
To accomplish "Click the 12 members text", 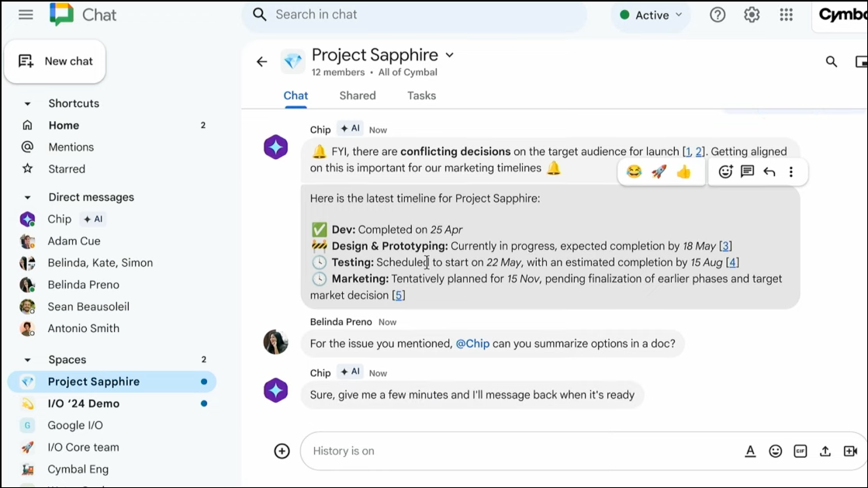I will [x=337, y=73].
